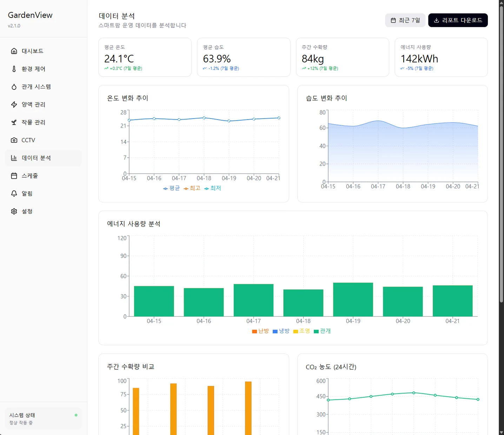Click the calendar icon in 최근 7일 button
This screenshot has width=504, height=435.
[393, 20]
